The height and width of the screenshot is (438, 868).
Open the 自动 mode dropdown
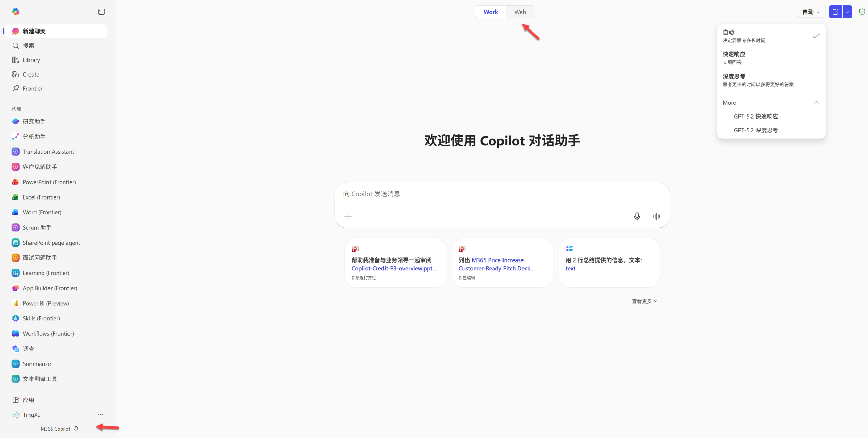tap(811, 12)
